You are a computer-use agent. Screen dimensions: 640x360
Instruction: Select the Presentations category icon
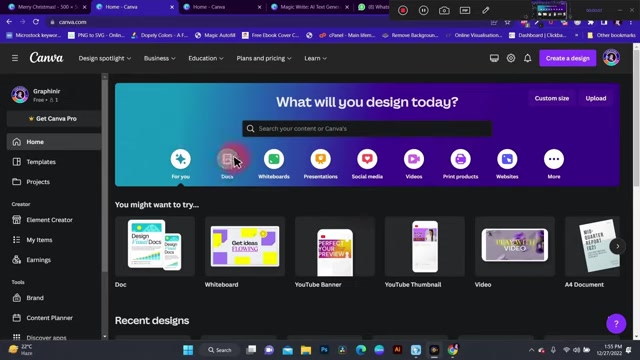pyautogui.click(x=320, y=159)
